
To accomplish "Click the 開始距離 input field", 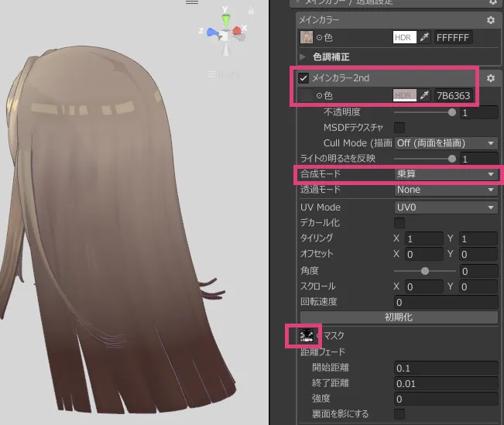I will click(x=445, y=368).
